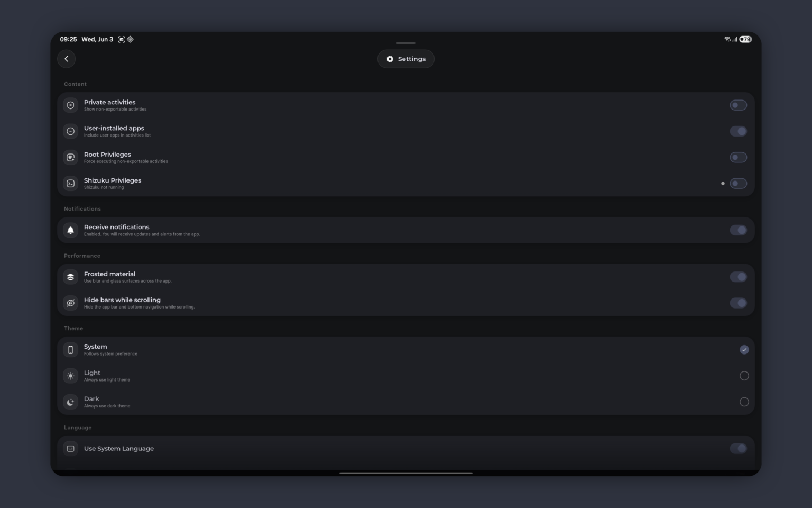Toggle Root Privileges switch on
The height and width of the screenshot is (508, 812).
[x=738, y=157]
